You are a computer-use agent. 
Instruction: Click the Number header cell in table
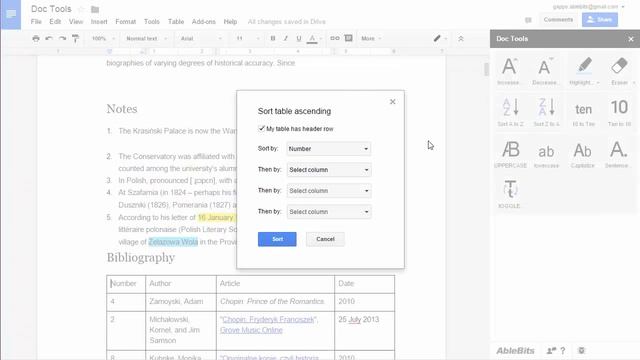(126, 284)
